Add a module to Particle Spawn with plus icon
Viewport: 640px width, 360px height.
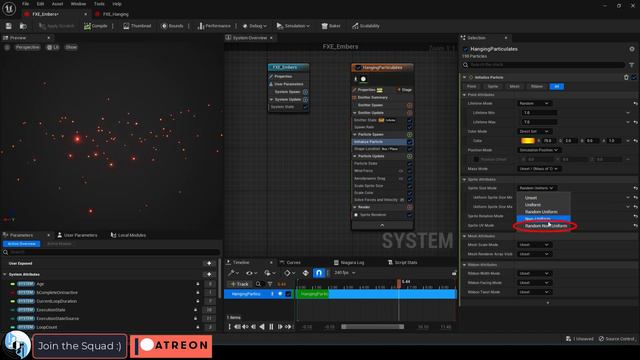[x=409, y=134]
